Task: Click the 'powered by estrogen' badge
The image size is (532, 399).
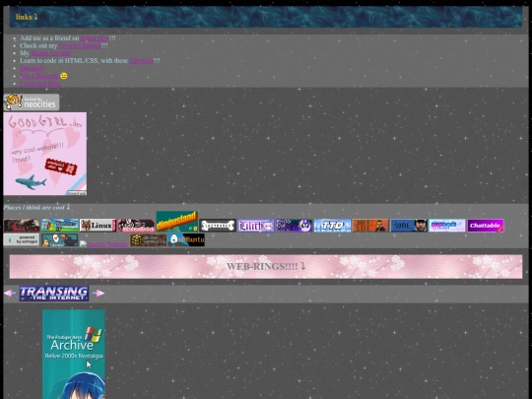Action: 22,239
